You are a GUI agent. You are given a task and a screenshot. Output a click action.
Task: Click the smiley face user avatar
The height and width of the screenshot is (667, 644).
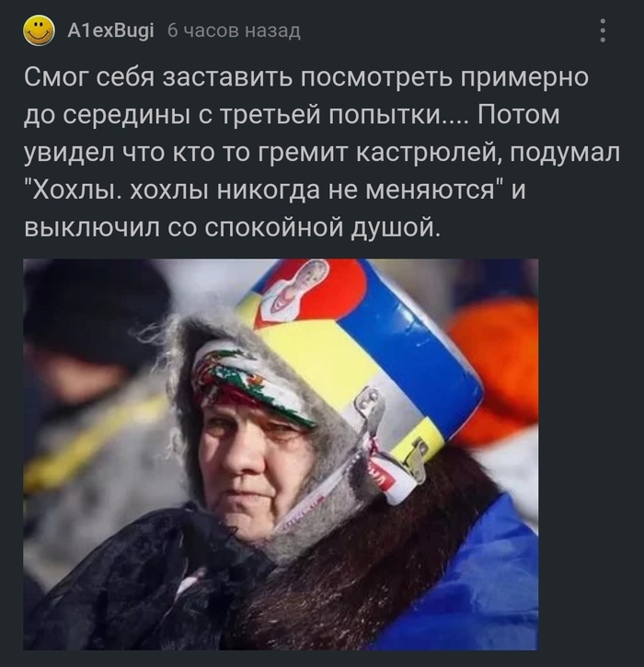point(39,30)
